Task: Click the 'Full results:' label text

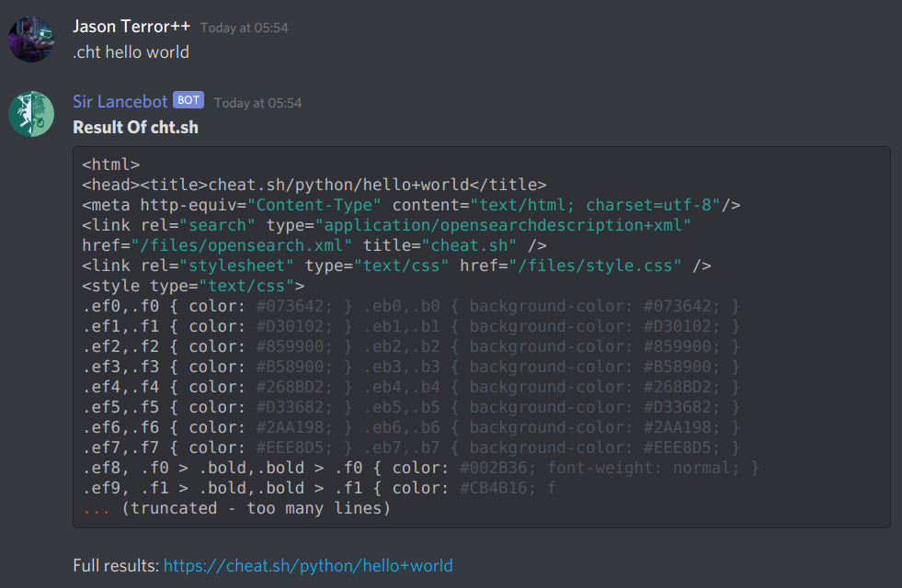Action: [x=116, y=566]
